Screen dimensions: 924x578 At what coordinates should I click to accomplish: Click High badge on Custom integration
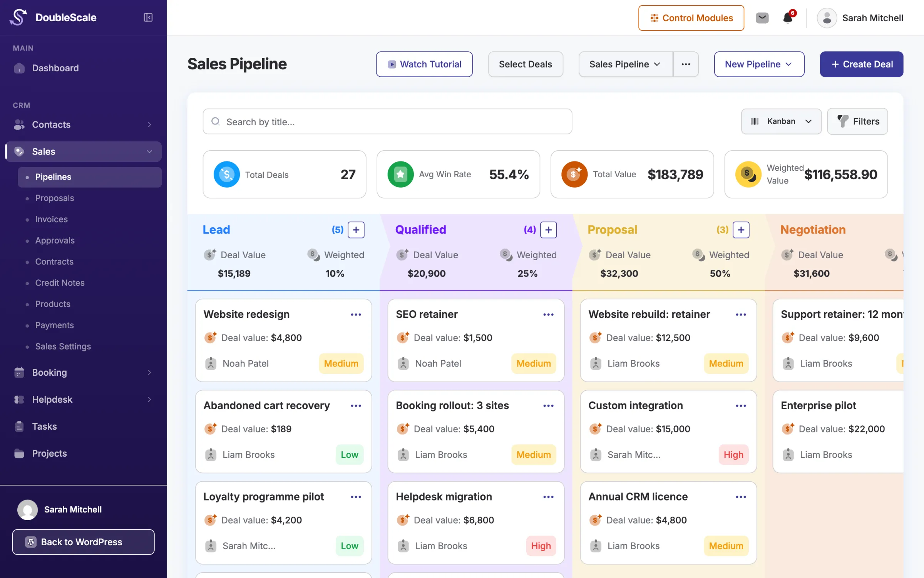click(x=733, y=455)
